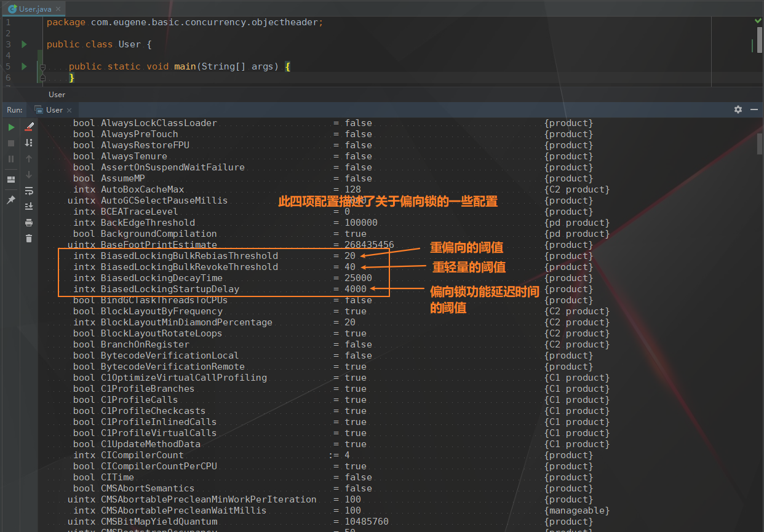This screenshot has width=764, height=532.
Task: Click the Print console output icon
Action: pyautogui.click(x=29, y=223)
